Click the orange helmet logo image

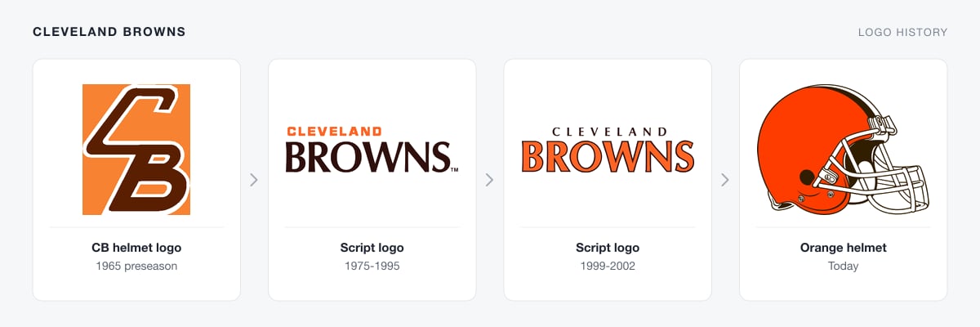pyautogui.click(x=843, y=150)
